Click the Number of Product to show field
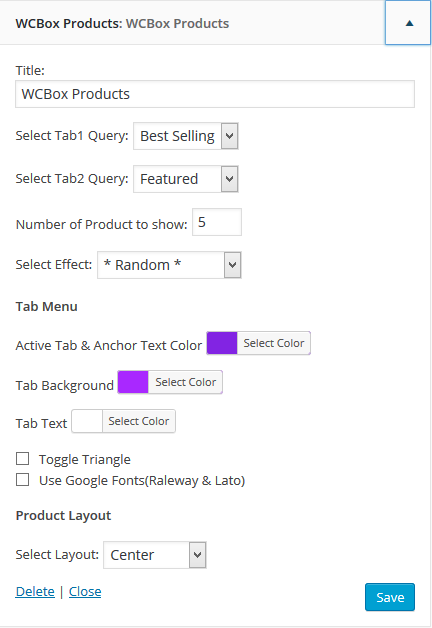 (217, 222)
